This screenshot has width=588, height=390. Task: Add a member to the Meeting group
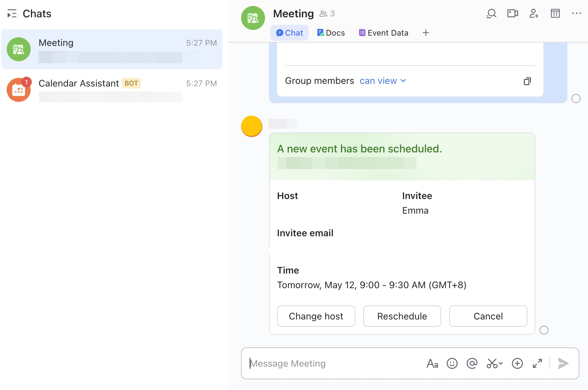coord(534,14)
